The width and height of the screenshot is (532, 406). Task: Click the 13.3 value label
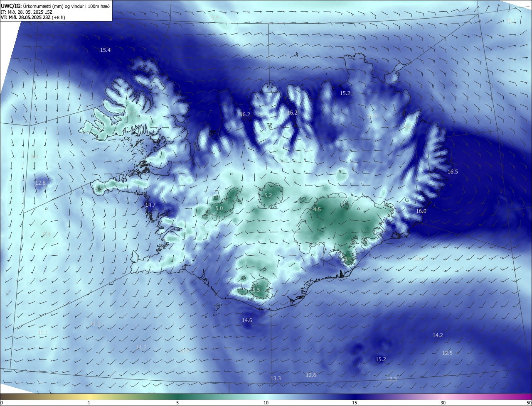pos(276,378)
